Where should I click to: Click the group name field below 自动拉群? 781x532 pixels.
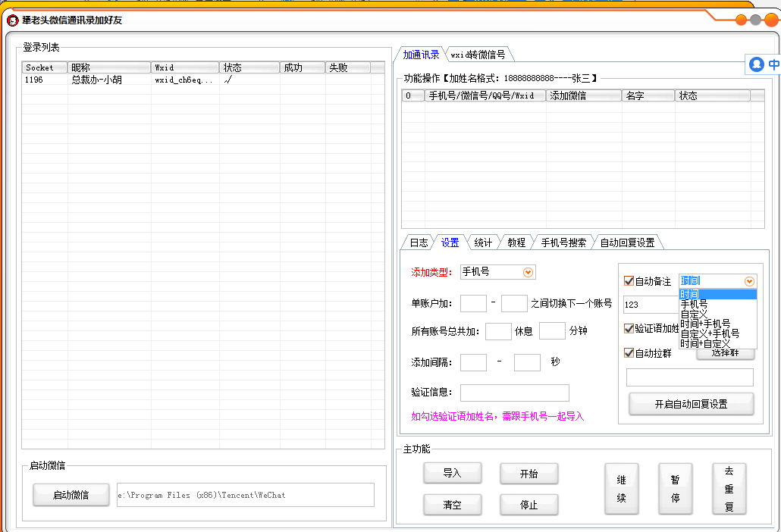[x=690, y=377]
